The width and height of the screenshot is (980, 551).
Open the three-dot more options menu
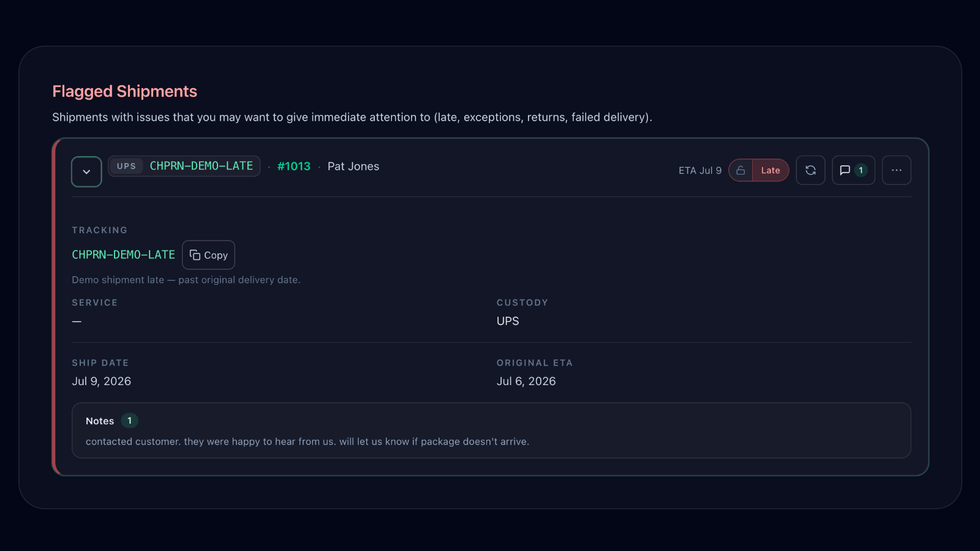point(896,170)
